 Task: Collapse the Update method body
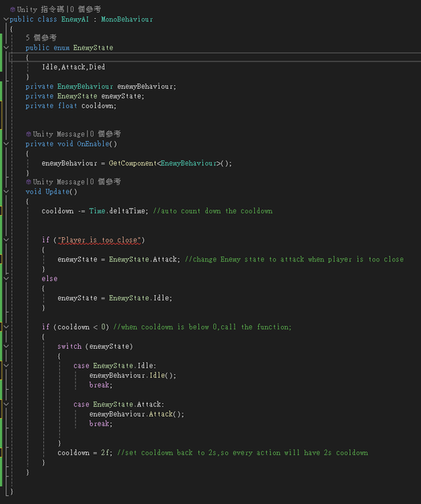pos(6,191)
